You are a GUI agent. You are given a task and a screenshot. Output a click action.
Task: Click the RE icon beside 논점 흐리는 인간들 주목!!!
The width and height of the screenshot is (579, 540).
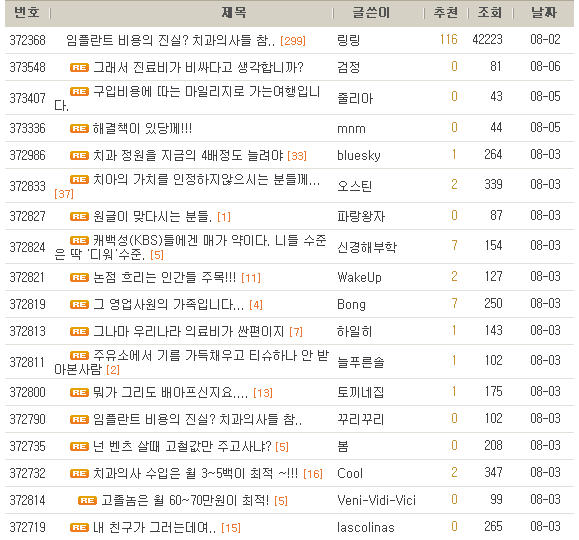coord(79,277)
